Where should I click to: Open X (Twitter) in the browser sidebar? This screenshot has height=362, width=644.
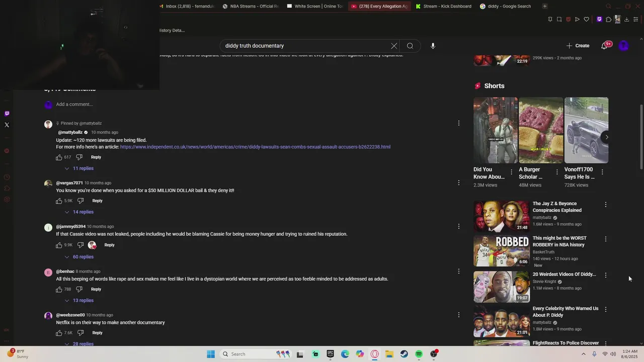point(7,125)
